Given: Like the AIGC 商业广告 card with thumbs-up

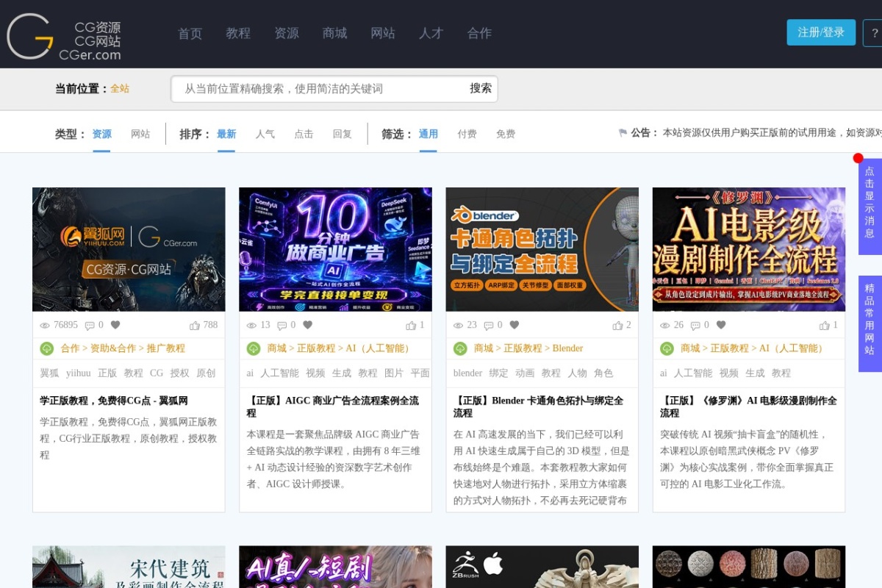Looking at the screenshot, I should point(411,325).
